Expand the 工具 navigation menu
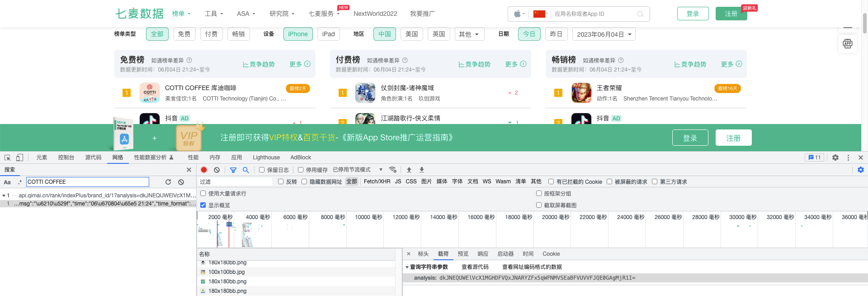 coord(214,14)
